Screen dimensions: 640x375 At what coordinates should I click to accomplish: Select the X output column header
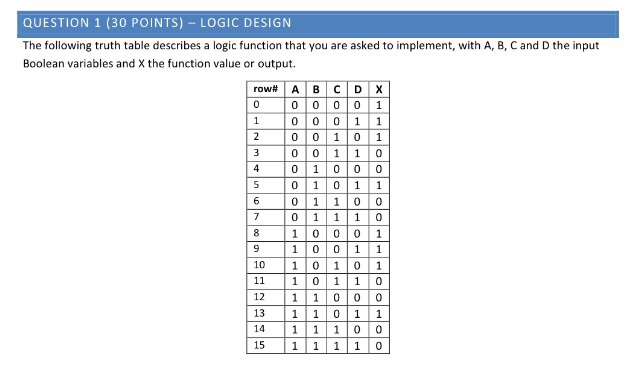[x=379, y=89]
